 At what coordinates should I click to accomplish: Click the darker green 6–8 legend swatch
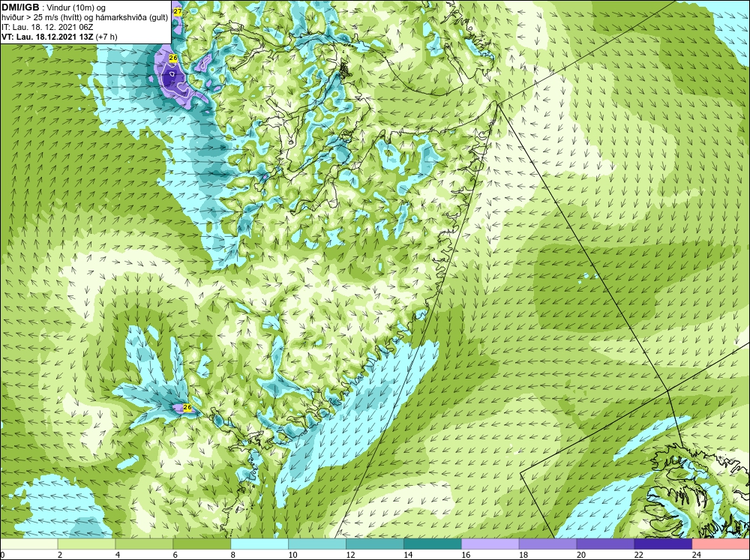[x=202, y=544]
